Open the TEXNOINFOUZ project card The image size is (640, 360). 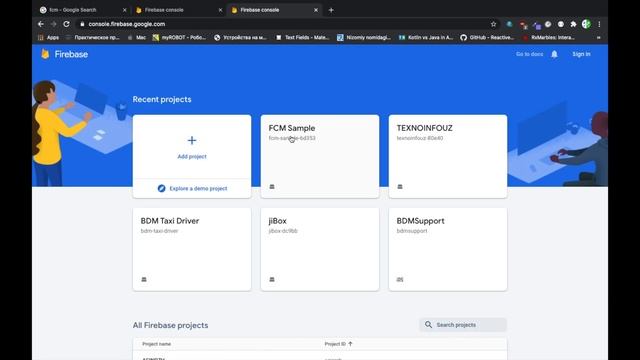[448, 156]
